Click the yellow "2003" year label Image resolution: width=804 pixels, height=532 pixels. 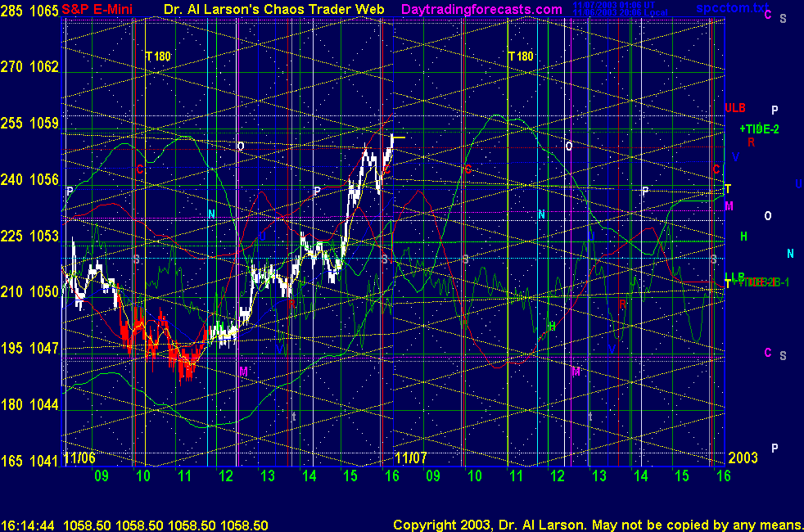(743, 458)
